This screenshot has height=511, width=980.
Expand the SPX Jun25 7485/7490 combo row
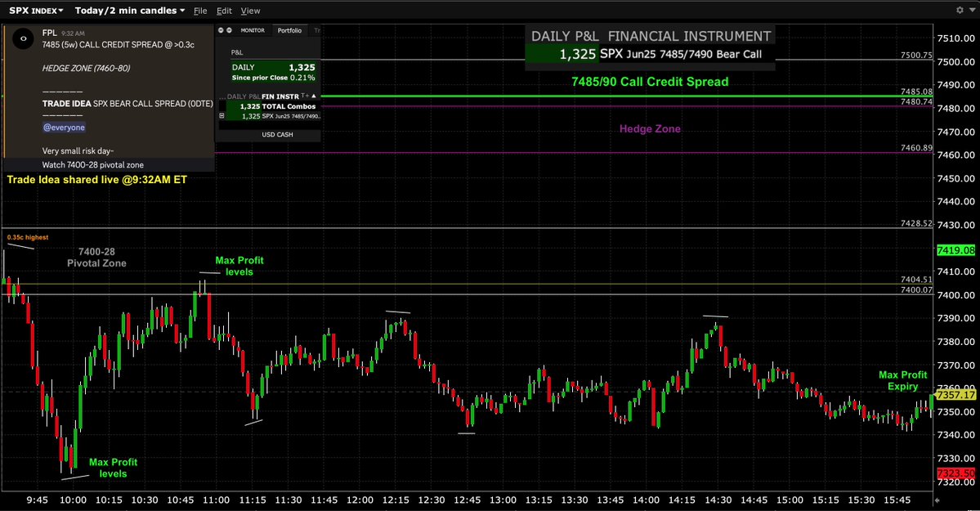click(222, 116)
